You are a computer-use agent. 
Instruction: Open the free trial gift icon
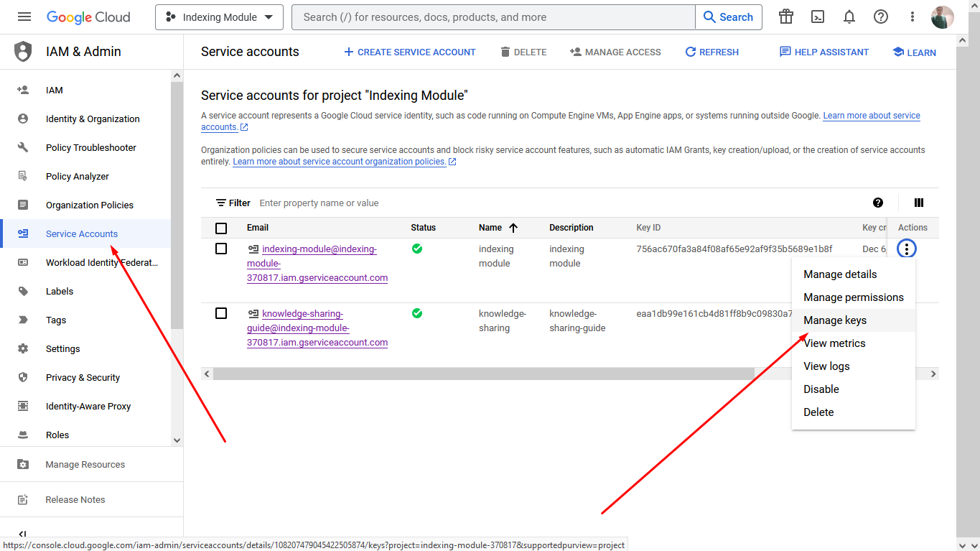click(x=786, y=17)
